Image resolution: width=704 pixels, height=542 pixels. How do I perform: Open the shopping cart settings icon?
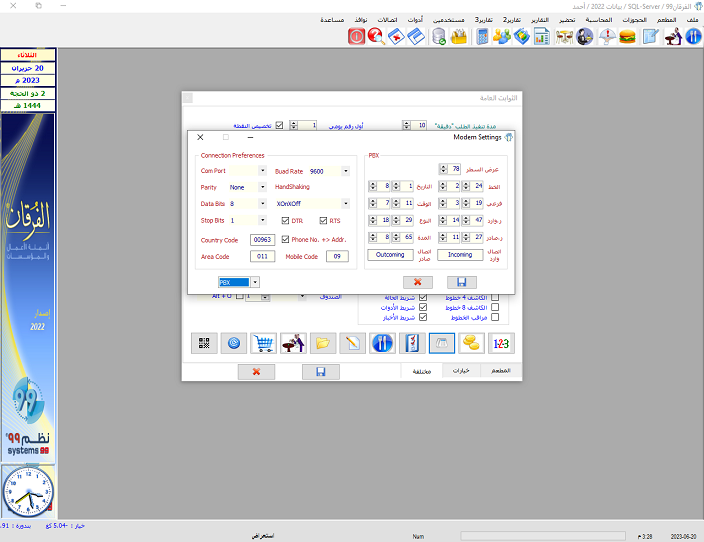pos(264,343)
